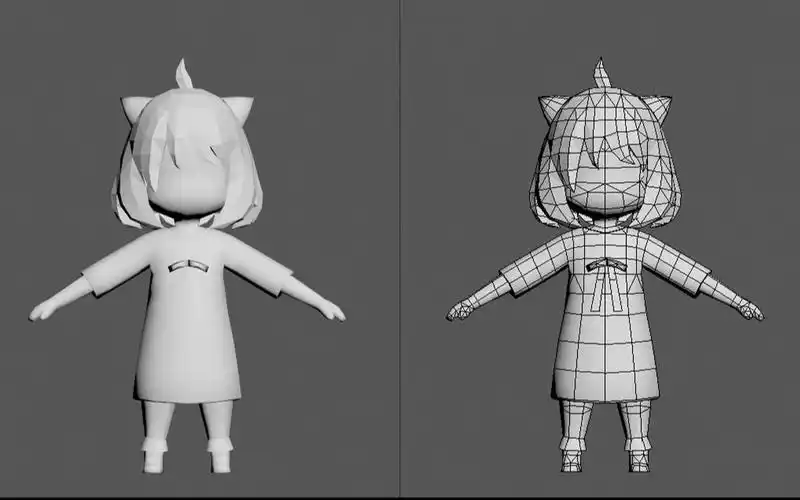Image resolution: width=800 pixels, height=500 pixels.
Task: Select the left cat ear on solid model
Action: (134, 108)
